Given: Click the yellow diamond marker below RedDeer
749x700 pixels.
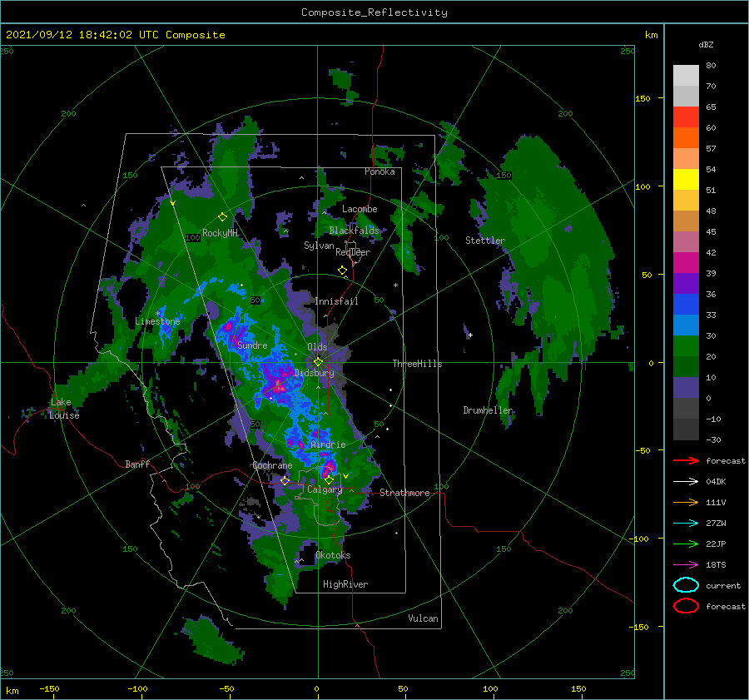Looking at the screenshot, I should click(x=342, y=271).
